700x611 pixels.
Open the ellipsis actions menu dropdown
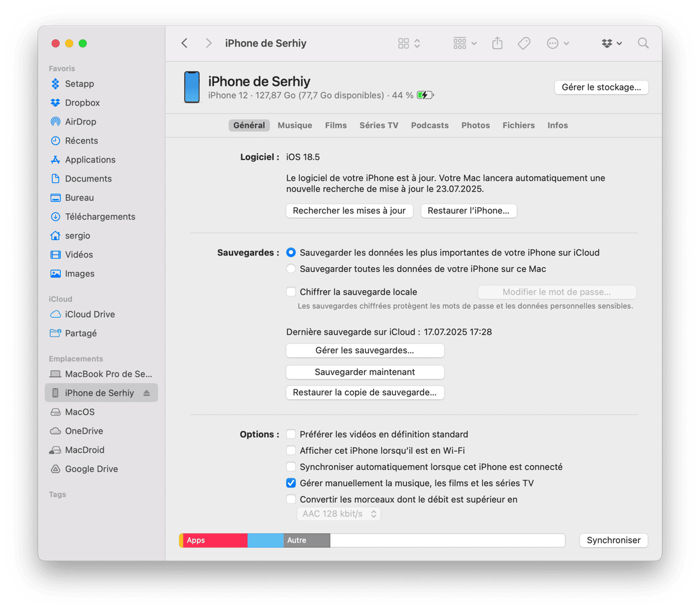557,43
